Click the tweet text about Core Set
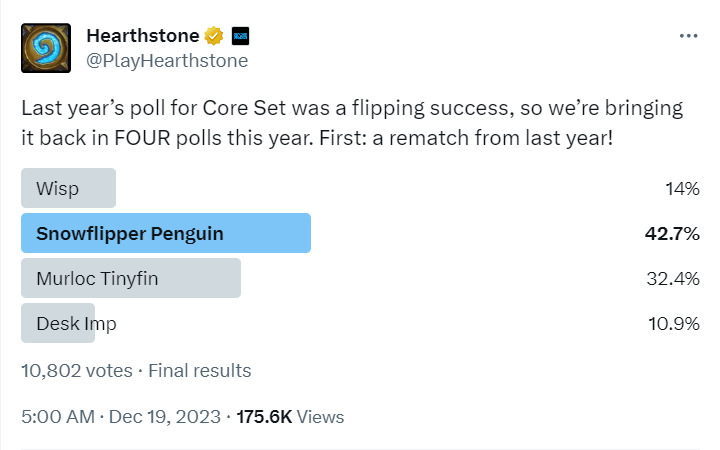 coord(352,123)
